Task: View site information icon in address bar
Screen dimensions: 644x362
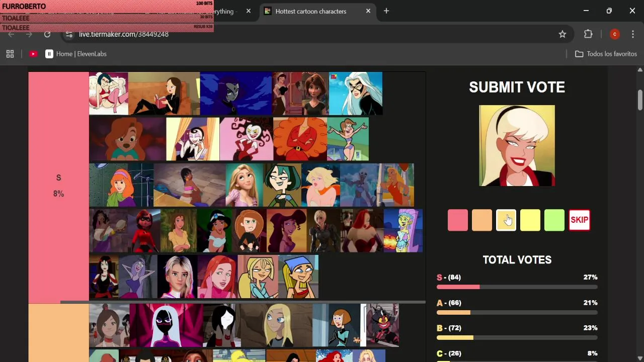Action: pyautogui.click(x=69, y=34)
